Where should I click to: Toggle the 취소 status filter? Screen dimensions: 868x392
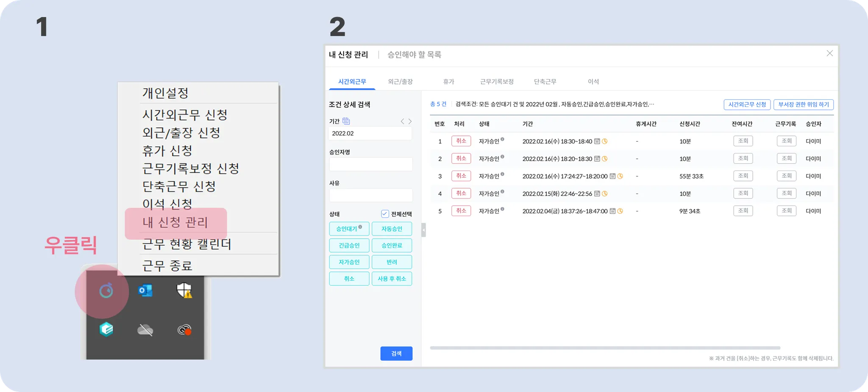(x=349, y=278)
